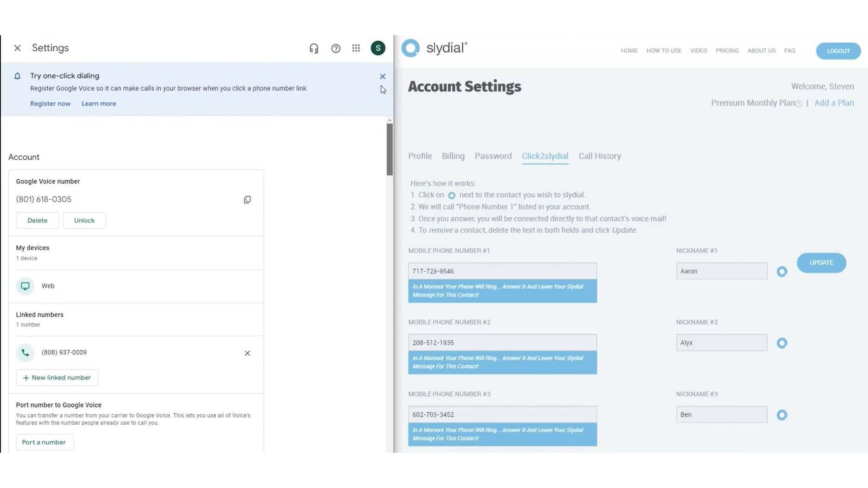Click the slydial circle next to Alyx

(x=782, y=343)
